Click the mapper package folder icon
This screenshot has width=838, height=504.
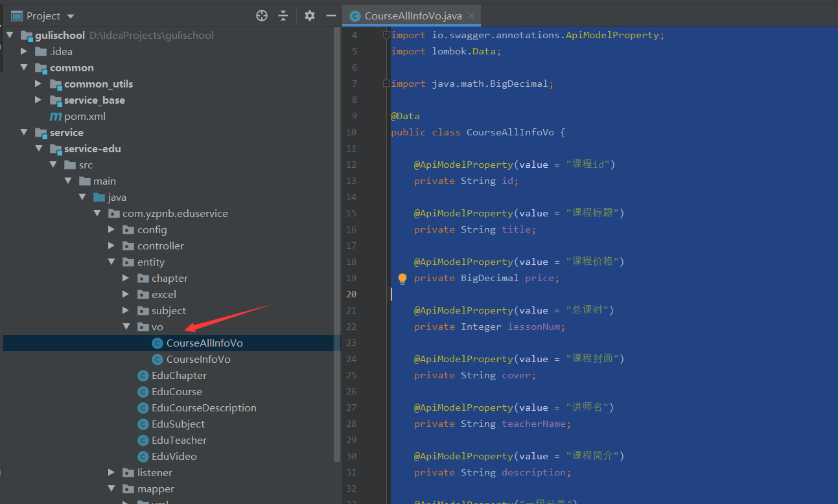128,488
